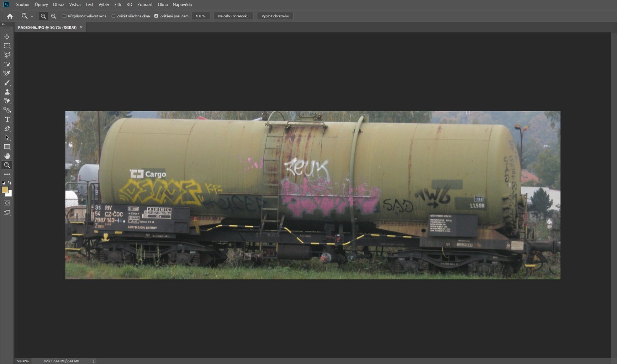Select the Rectangular Marquee tool

[7, 46]
